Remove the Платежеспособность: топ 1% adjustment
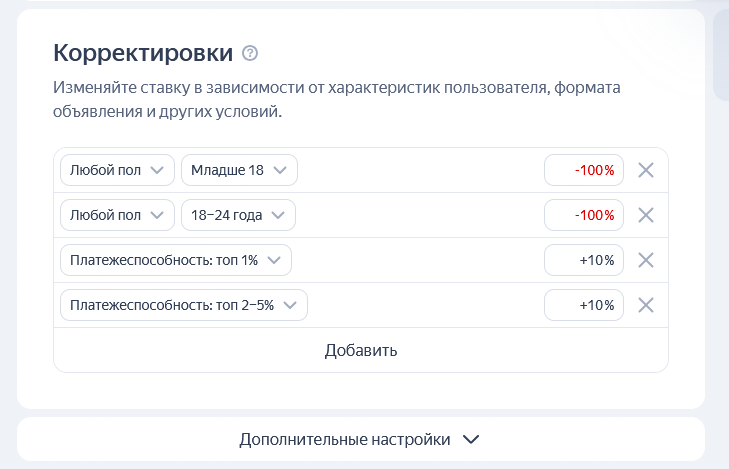Image resolution: width=729 pixels, height=469 pixels. pyautogui.click(x=646, y=260)
